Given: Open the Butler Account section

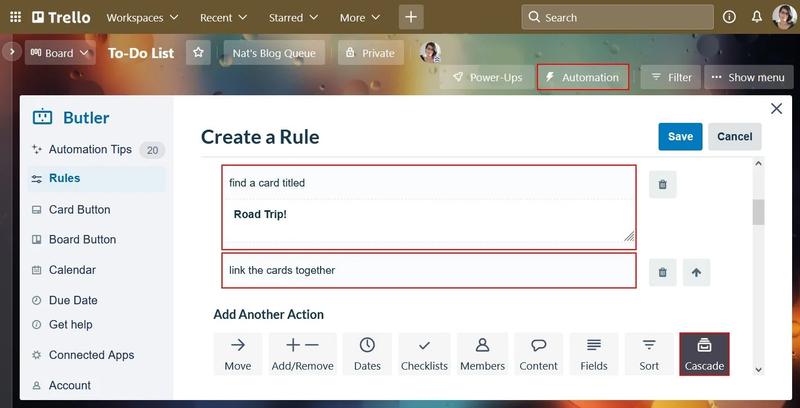Looking at the screenshot, I should coord(69,386).
